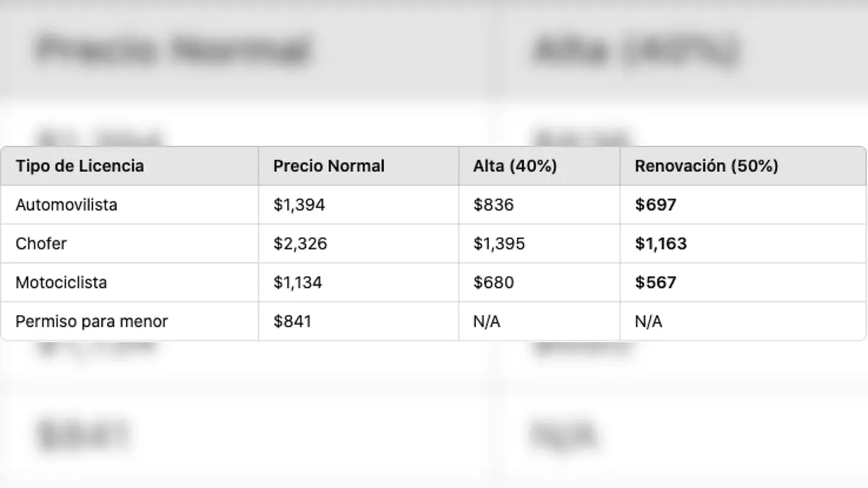Select the Motociclista row label
This screenshot has height=488, width=868.
(61, 282)
